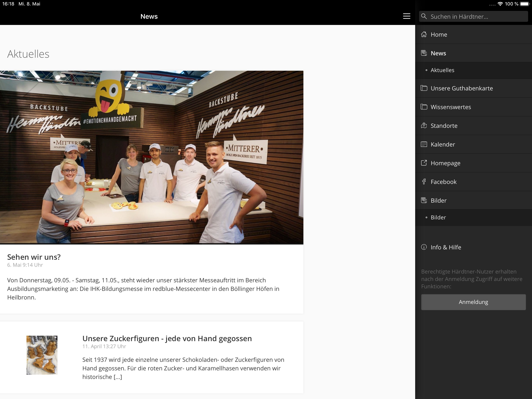Open the Kalender menu entry

474,144
